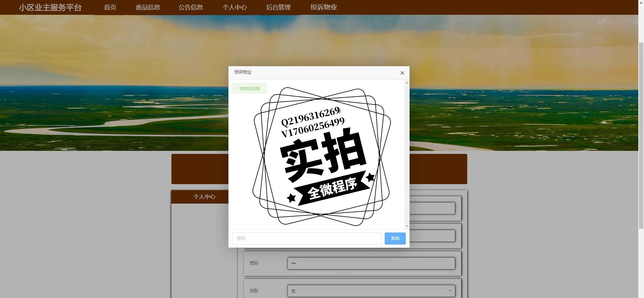Click the 密码 field label

[x=254, y=263]
